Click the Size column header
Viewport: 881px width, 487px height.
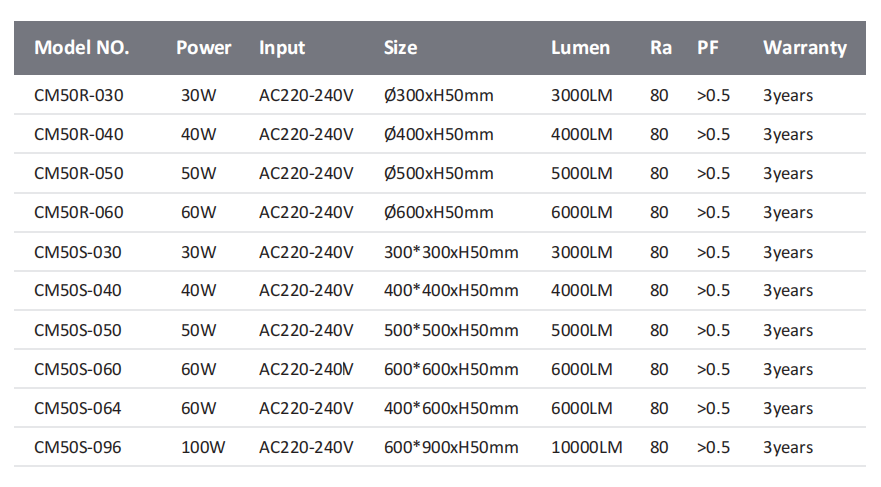400,48
